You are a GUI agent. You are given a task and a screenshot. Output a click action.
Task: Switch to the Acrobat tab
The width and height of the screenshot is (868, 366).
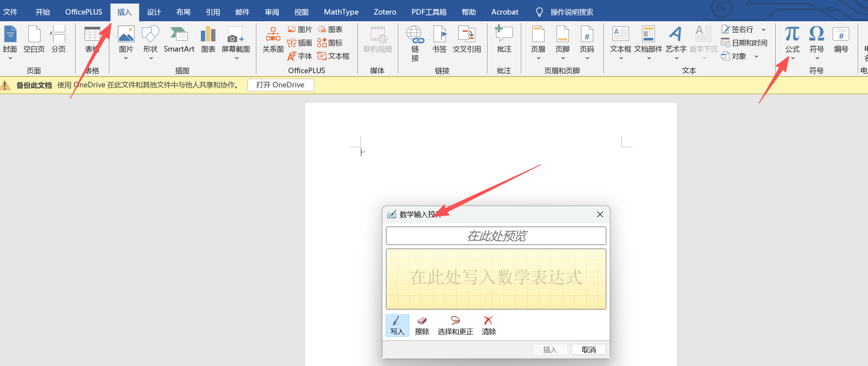pos(505,12)
